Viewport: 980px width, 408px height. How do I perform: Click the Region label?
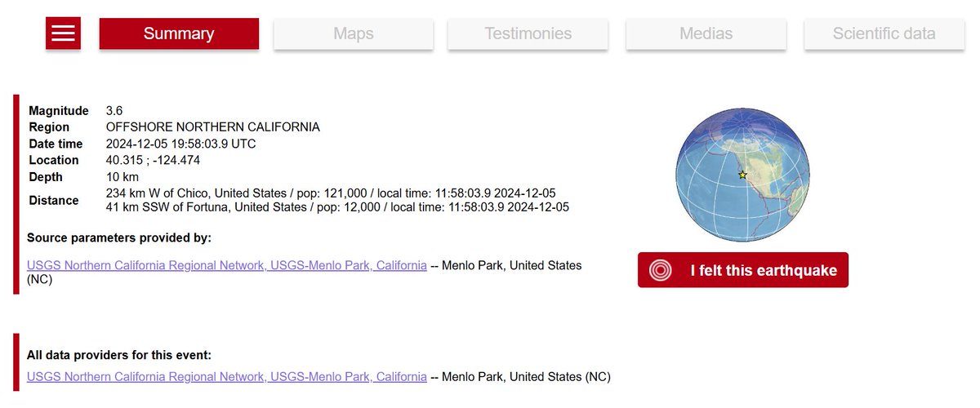pyautogui.click(x=49, y=127)
